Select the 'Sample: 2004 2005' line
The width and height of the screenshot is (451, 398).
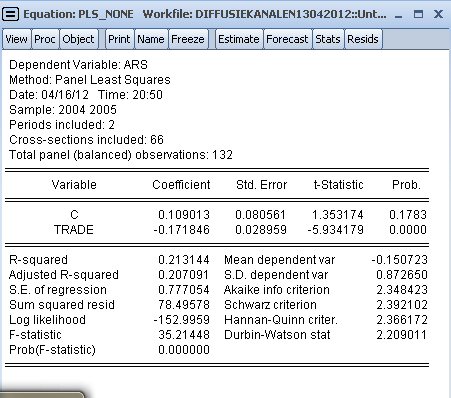[x=63, y=110]
